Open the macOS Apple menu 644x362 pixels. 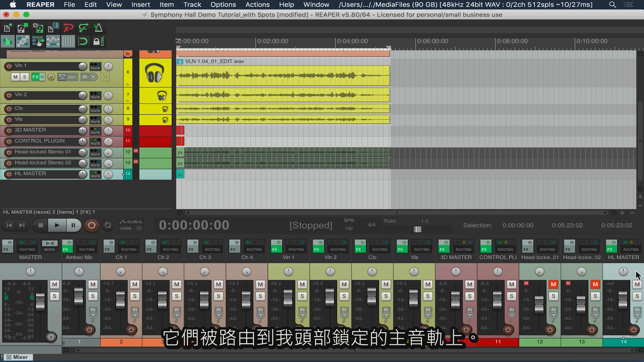(x=13, y=5)
